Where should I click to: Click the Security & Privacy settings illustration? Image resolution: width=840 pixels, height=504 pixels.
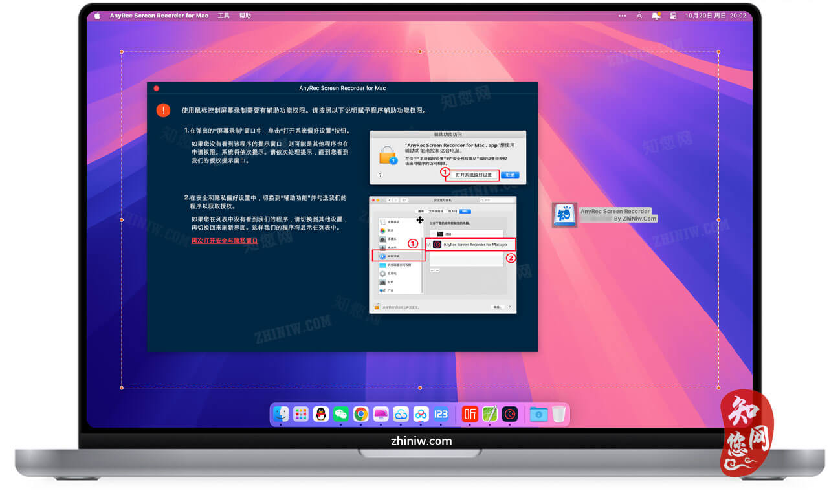pyautogui.click(x=443, y=255)
